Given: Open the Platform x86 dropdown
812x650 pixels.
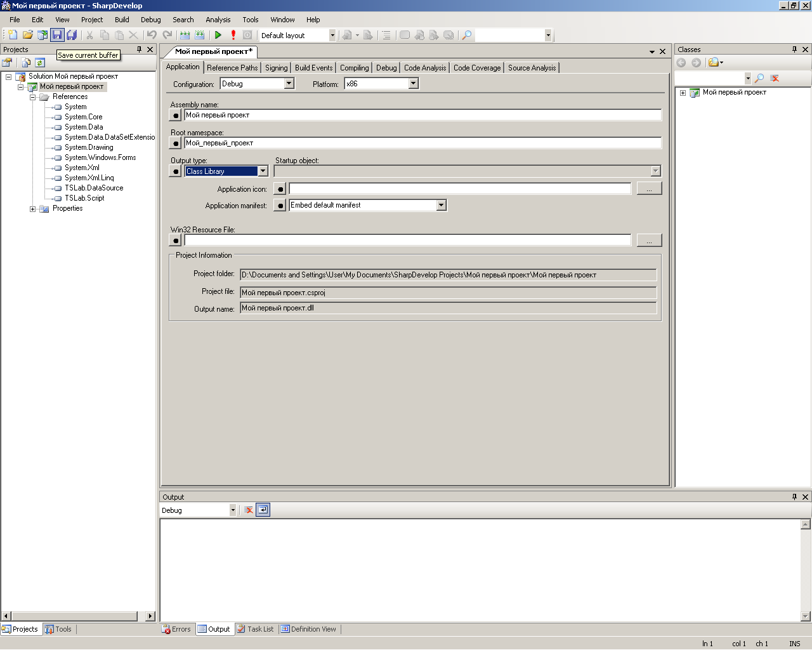Looking at the screenshot, I should (413, 84).
